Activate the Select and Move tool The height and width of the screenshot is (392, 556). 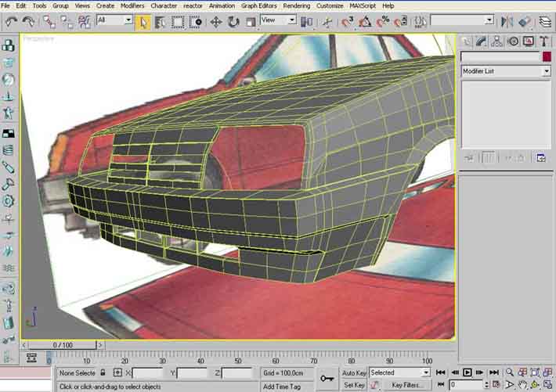click(216, 22)
